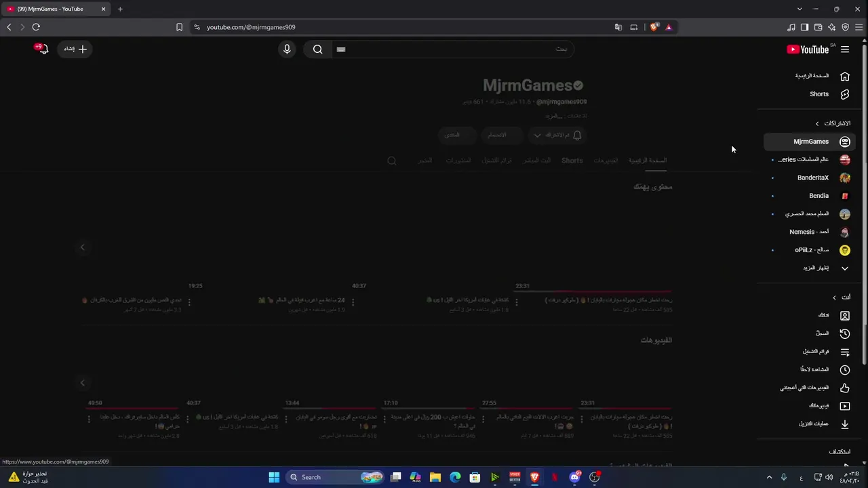The width and height of the screenshot is (868, 488).
Task: Open the oPiiLz - صالح subscription
Action: (811, 250)
